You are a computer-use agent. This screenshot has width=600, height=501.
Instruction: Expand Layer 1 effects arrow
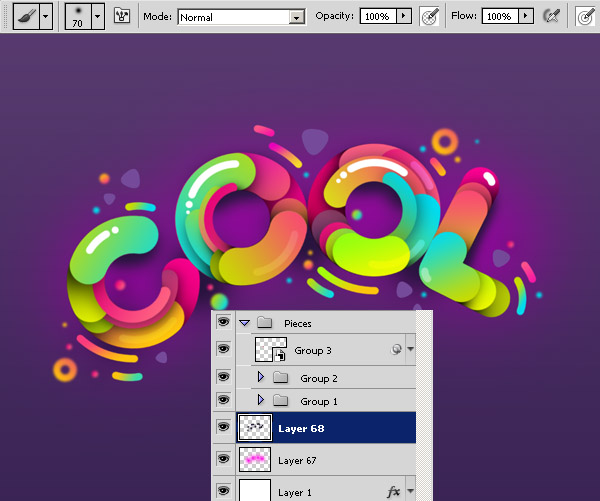411,491
